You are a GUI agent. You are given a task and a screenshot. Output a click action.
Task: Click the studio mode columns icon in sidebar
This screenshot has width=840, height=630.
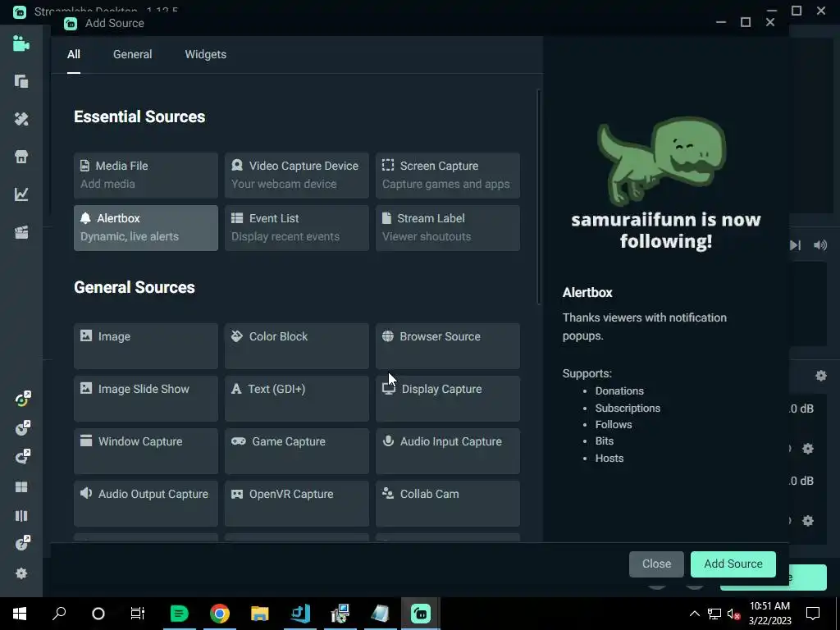point(21,516)
